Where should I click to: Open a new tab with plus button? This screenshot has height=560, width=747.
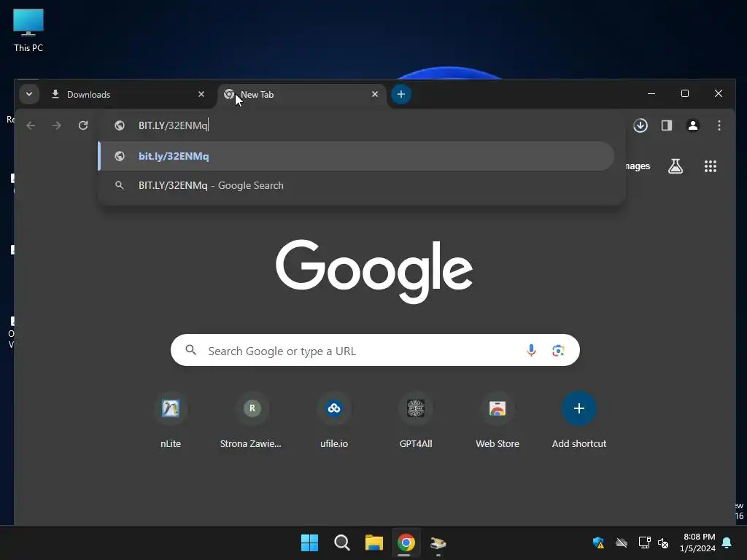point(401,94)
